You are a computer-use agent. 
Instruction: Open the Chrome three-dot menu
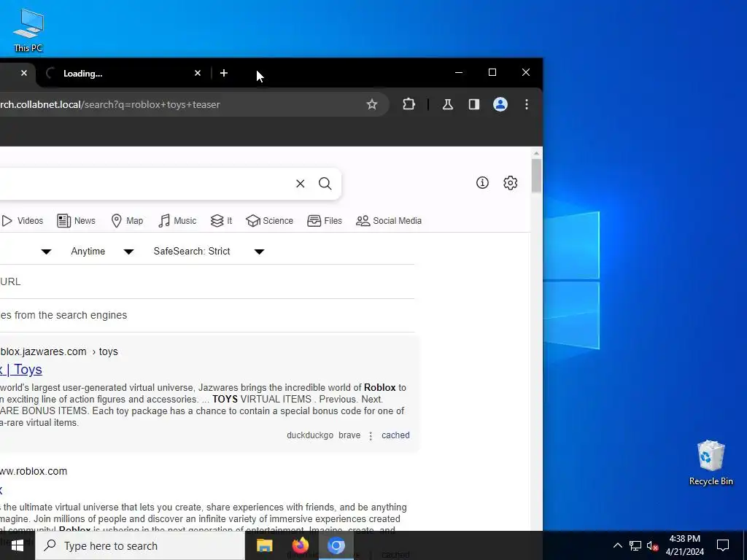[527, 104]
